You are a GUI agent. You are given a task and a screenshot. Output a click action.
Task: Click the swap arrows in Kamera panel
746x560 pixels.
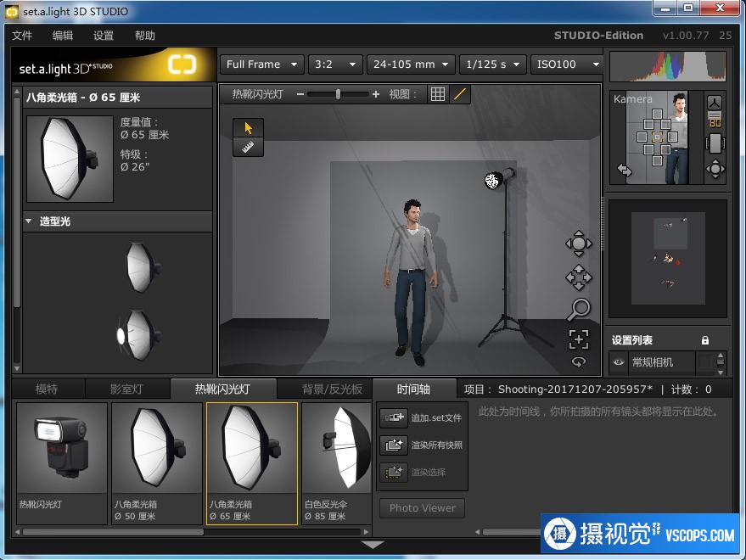coord(625,170)
